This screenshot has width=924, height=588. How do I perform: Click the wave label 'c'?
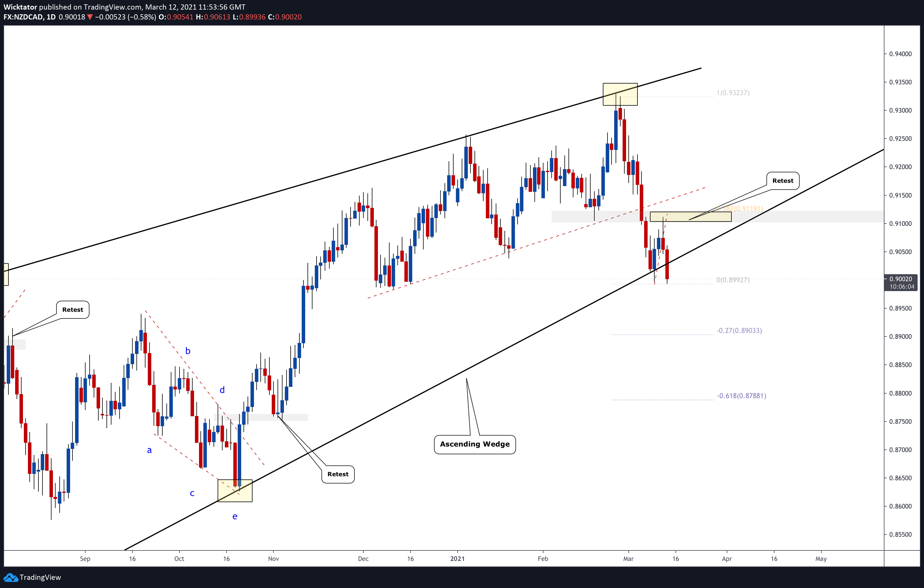click(192, 493)
